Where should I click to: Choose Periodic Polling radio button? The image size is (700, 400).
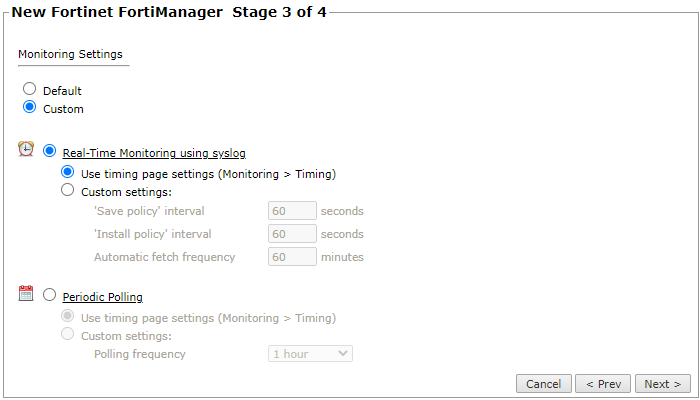coord(50,295)
